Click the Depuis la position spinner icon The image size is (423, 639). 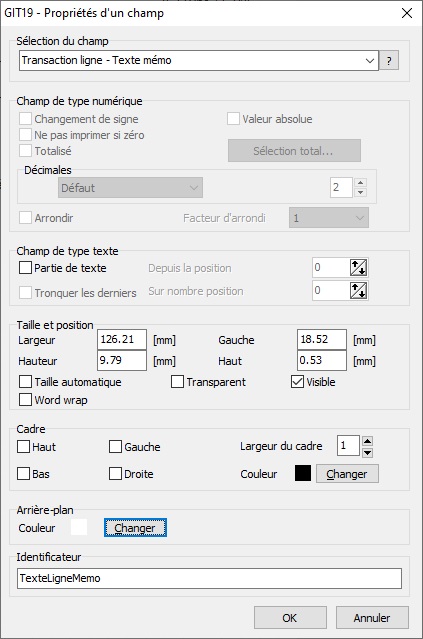[x=359, y=268]
